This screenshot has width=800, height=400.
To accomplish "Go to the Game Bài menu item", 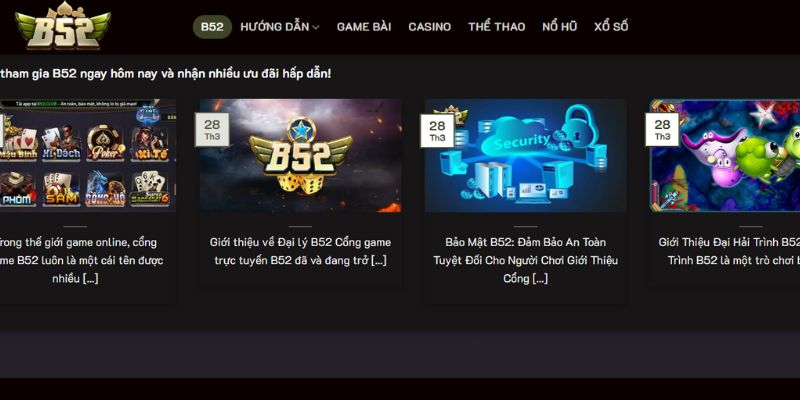I will coord(364,27).
